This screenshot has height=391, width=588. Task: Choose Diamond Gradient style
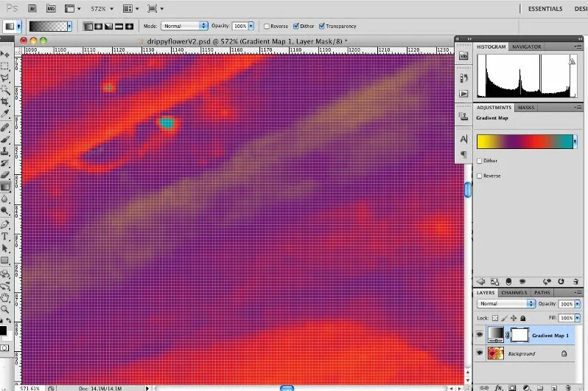130,27
